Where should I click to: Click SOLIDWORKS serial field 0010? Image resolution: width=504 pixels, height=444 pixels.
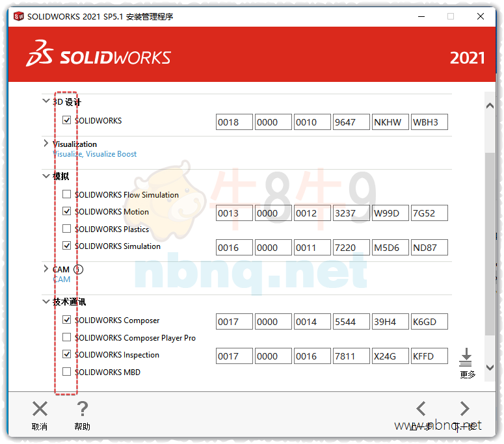tap(312, 122)
